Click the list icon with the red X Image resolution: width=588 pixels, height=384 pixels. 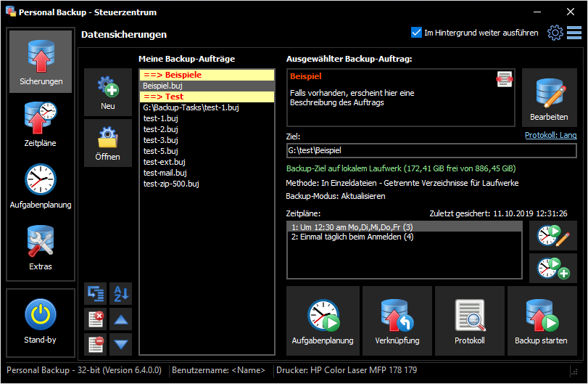(96, 319)
